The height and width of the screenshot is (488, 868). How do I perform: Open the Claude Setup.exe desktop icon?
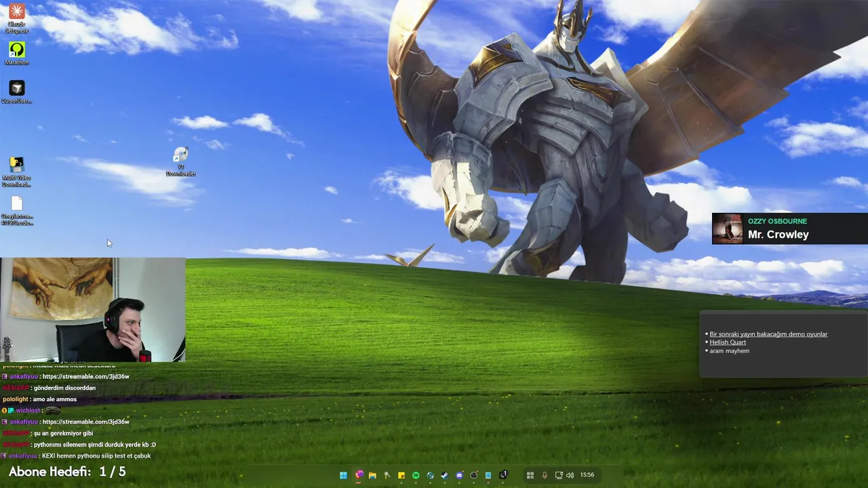pos(17,18)
